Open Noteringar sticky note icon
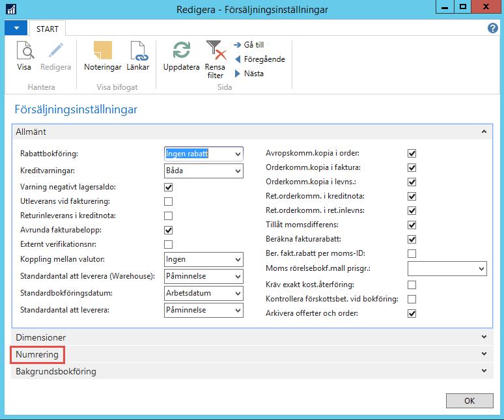Screen dimensions: 504x420 (x=103, y=50)
